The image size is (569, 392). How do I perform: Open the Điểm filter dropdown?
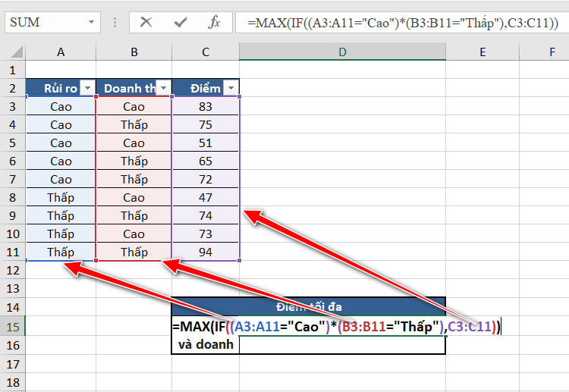tap(231, 88)
